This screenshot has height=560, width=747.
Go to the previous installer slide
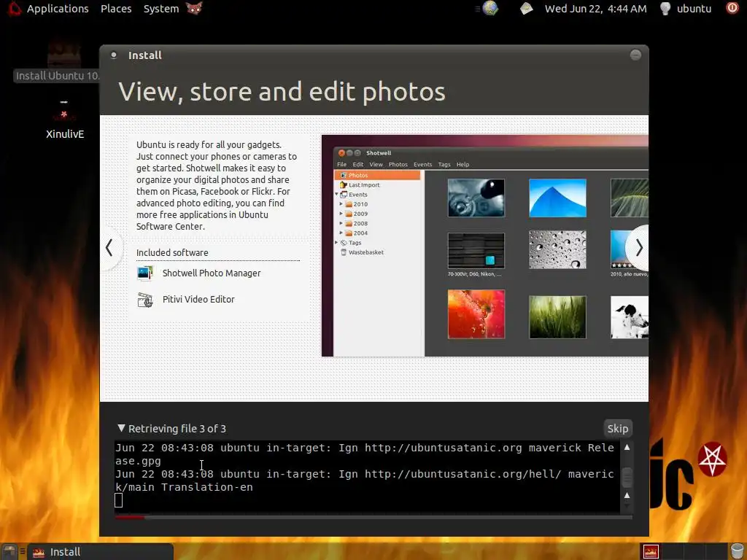[x=109, y=248]
